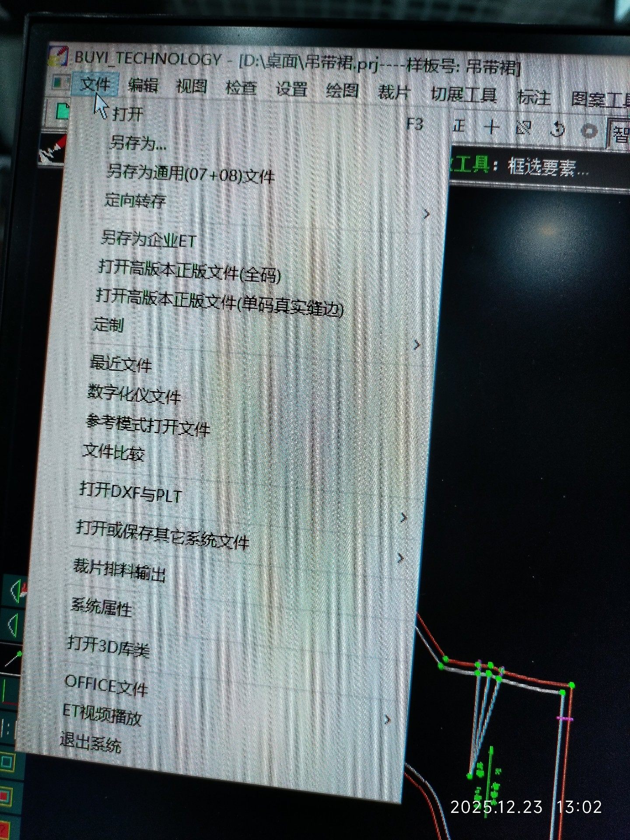This screenshot has height=840, width=630.
Task: Select 数字化仪文件 menu entry
Action: [x=134, y=394]
